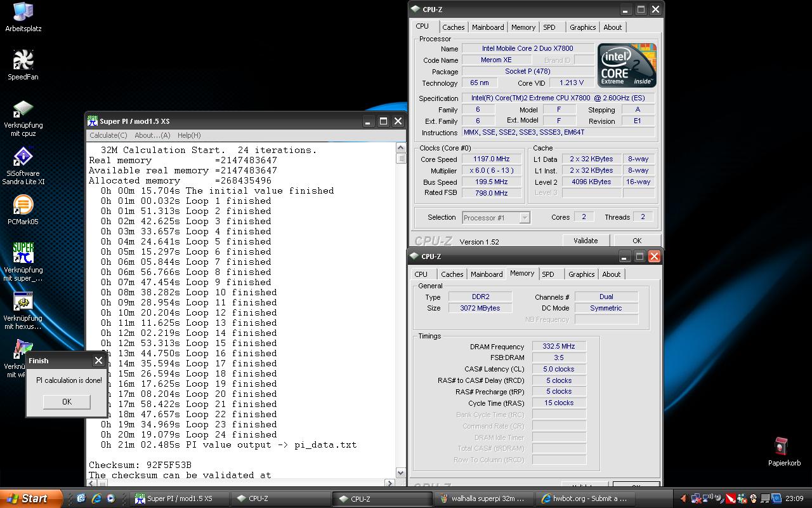Click the red speaker tray icon
Image resolution: width=812 pixels, height=508 pixels.
(685, 498)
